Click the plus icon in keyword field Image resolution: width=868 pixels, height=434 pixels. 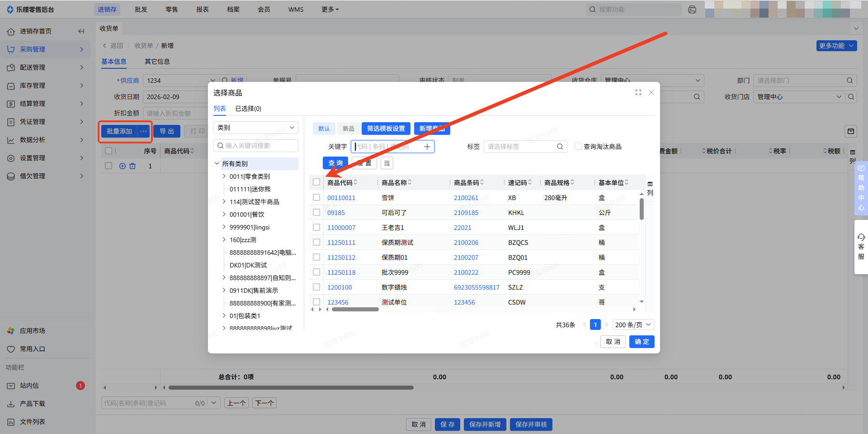point(427,147)
